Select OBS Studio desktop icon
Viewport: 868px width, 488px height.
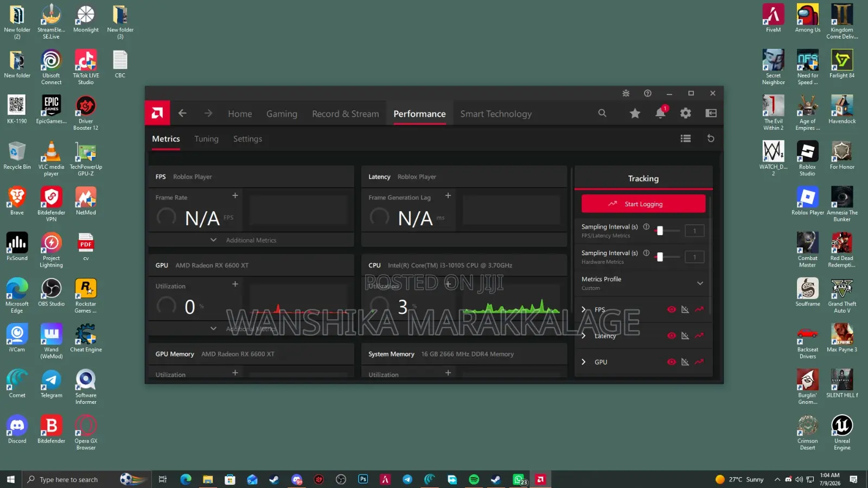click(x=51, y=292)
